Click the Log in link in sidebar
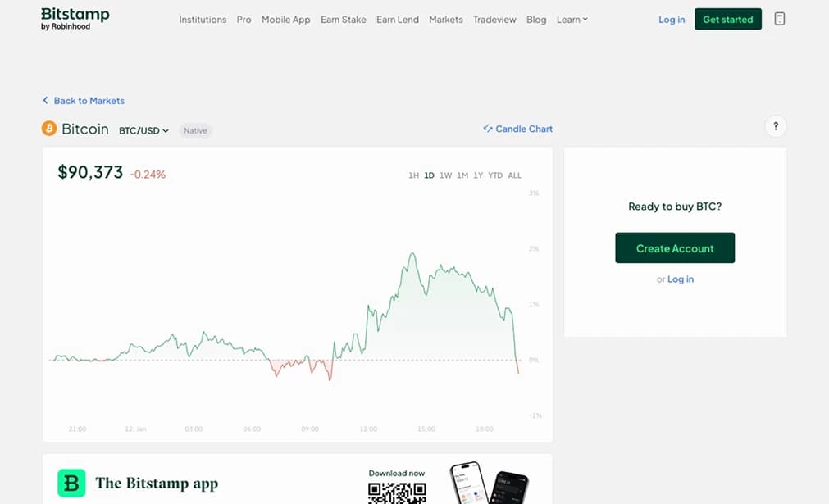829x504 pixels. click(x=680, y=279)
